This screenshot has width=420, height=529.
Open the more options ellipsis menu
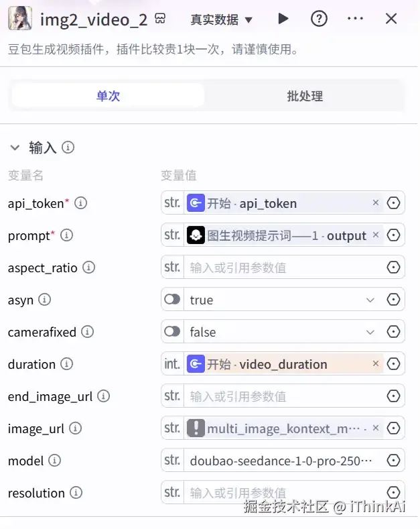[355, 19]
